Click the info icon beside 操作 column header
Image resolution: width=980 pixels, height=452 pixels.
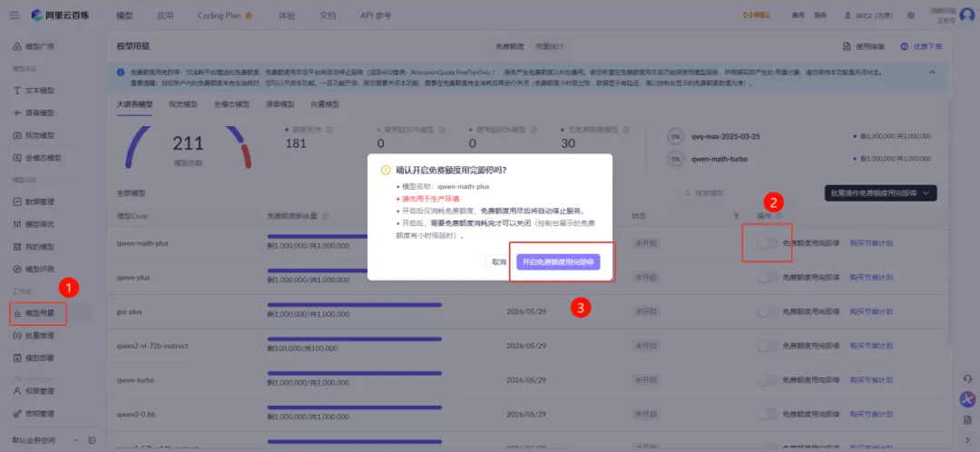tap(779, 216)
